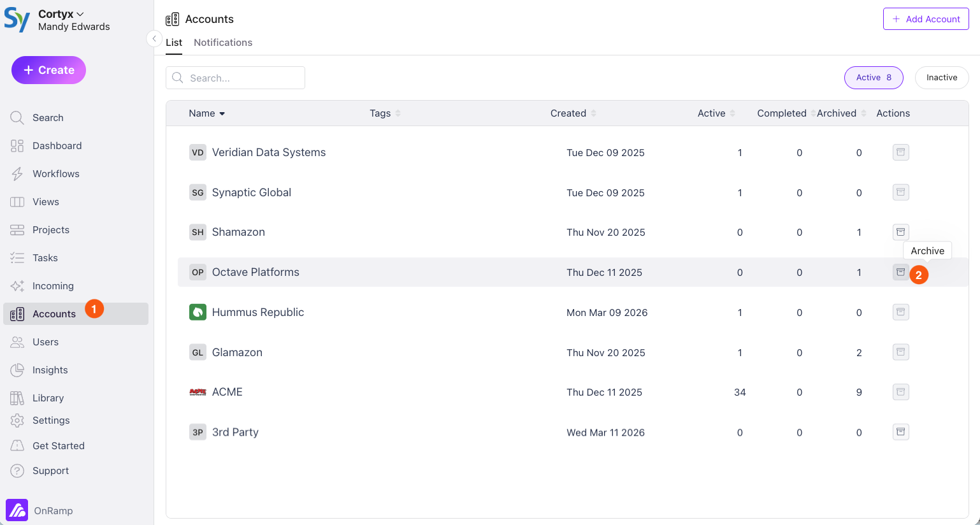Select the List tab
This screenshot has height=525, width=980.
174,42
